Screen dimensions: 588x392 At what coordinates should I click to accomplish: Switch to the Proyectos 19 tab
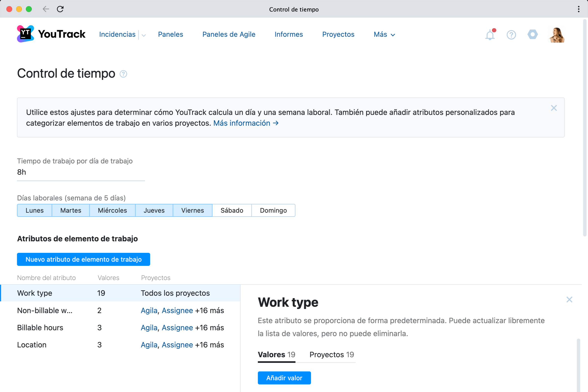point(331,355)
